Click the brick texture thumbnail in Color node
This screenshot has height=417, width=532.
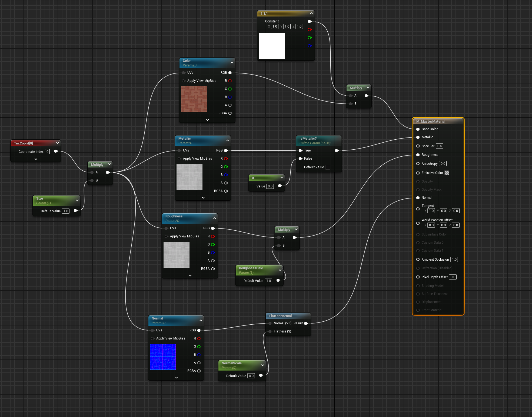[x=194, y=99]
